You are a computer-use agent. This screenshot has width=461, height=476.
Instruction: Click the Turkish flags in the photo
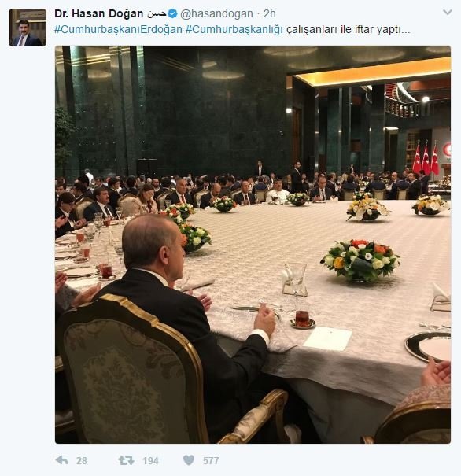coord(426,159)
